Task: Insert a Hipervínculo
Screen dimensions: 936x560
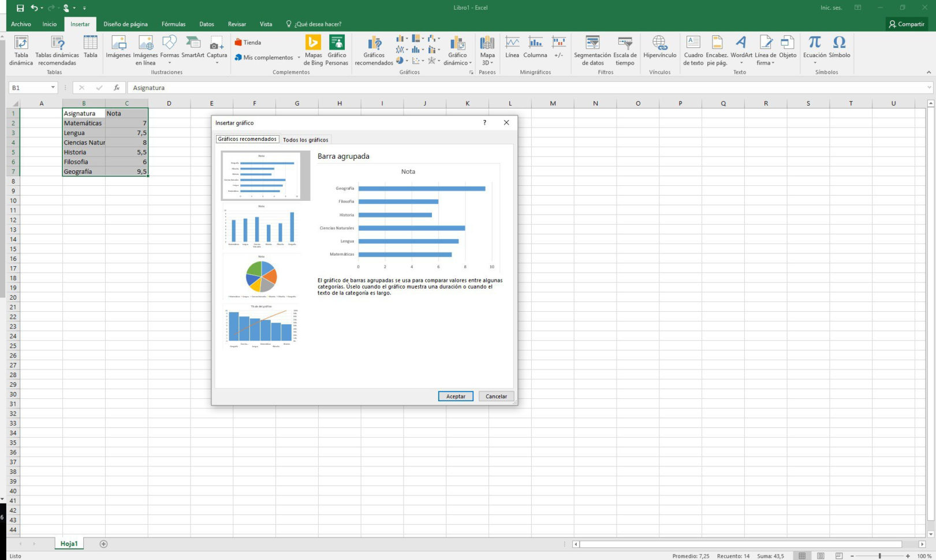Action: (x=659, y=51)
